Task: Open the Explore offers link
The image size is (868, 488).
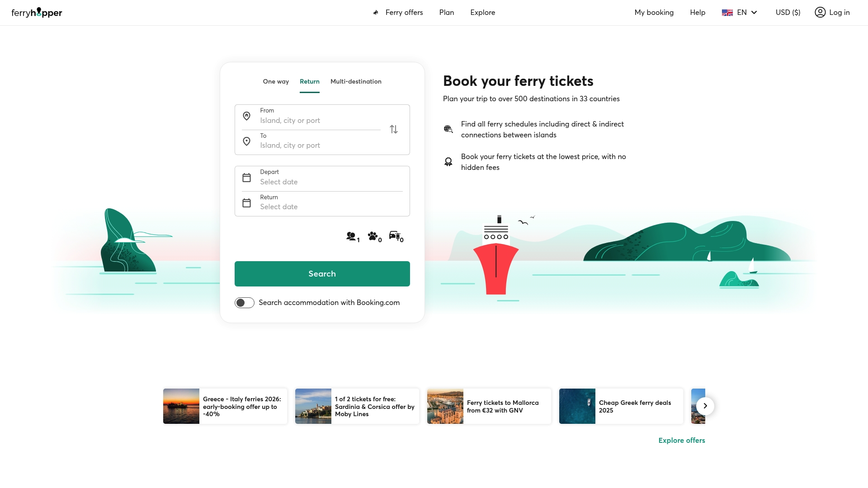Action: [681, 440]
